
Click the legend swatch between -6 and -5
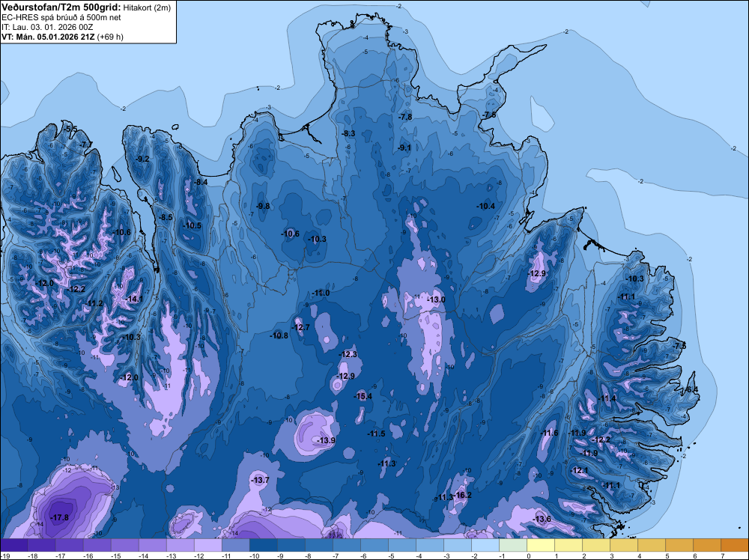[374, 545]
